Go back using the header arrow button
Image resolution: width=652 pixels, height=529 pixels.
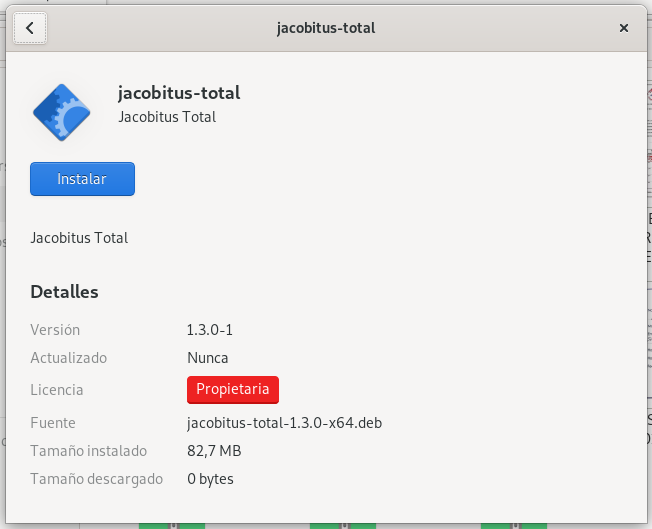coord(30,28)
